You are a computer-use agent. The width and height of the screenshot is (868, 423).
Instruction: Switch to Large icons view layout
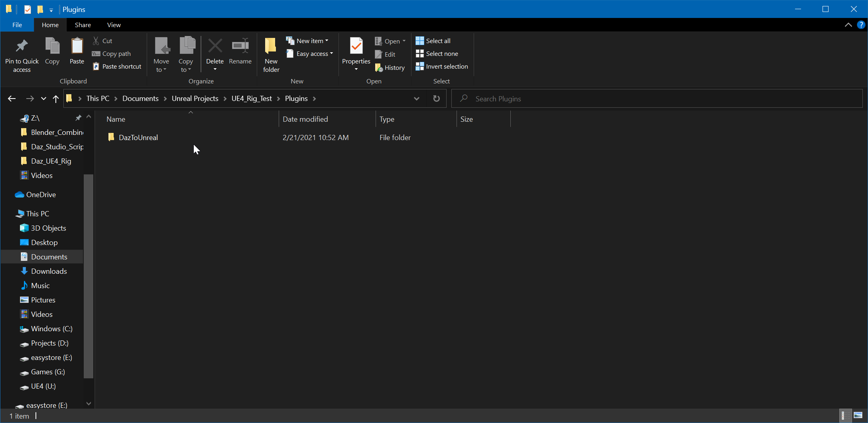click(858, 416)
